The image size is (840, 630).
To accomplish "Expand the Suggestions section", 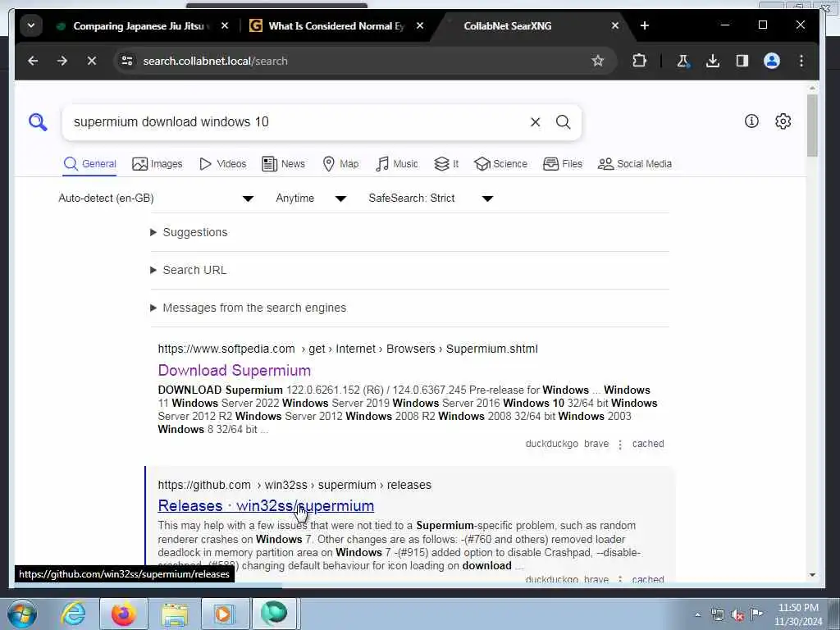I will [x=189, y=232].
